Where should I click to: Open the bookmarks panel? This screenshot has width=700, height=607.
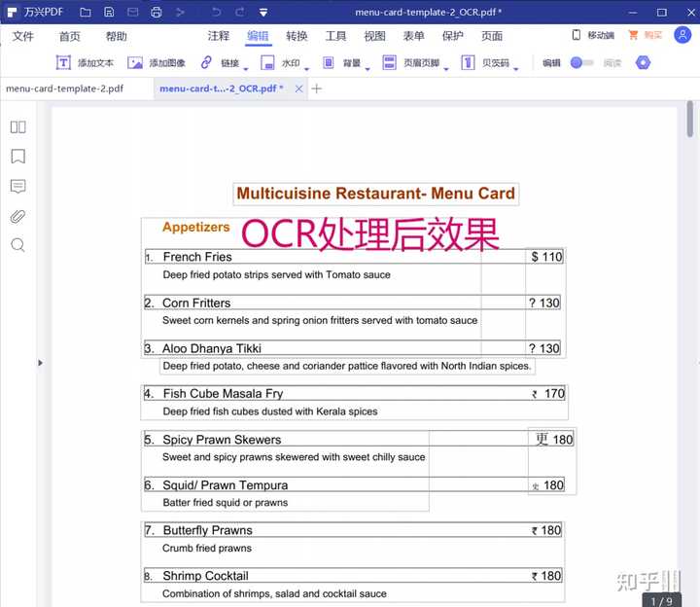coord(17,157)
